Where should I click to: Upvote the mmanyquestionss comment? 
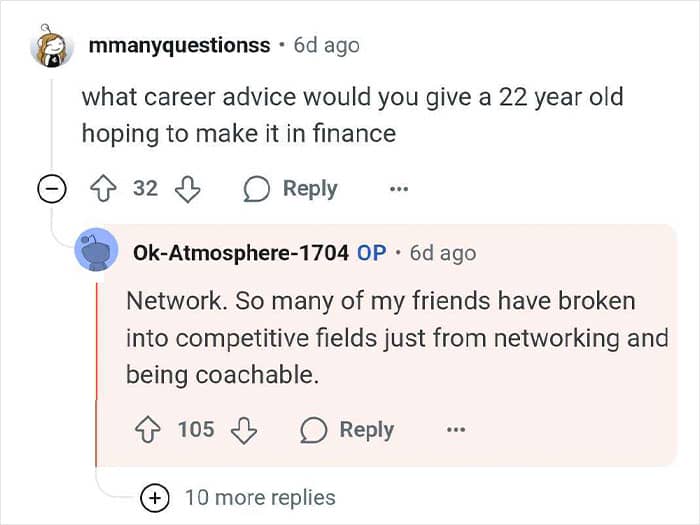(x=104, y=189)
